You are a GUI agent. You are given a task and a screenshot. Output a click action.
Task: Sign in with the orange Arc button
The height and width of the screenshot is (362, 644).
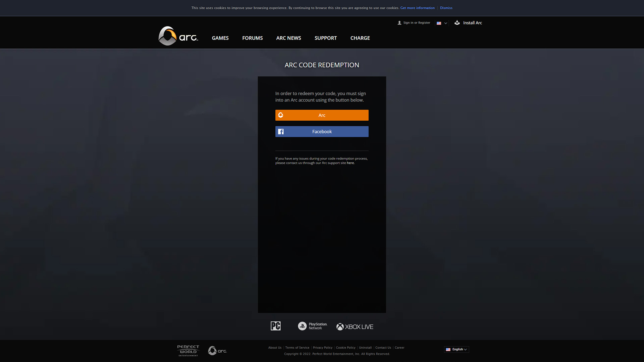[x=322, y=115]
